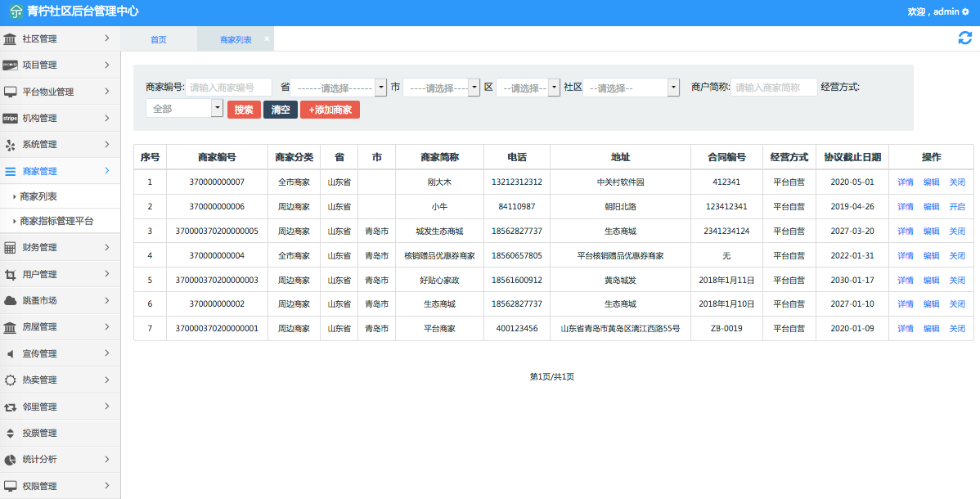Screen dimensions: 980x499
Task: Open the 省 province dropdown
Action: [339, 88]
